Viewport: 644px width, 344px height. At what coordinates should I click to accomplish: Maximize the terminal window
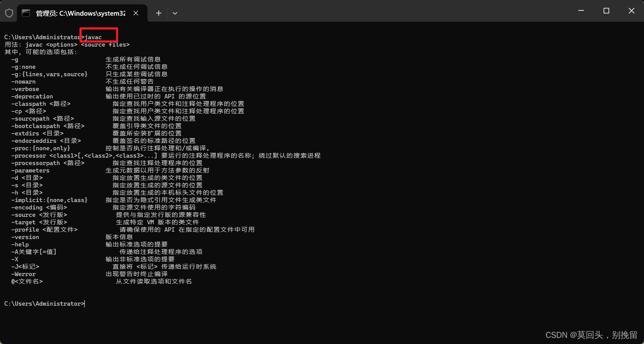coord(606,11)
